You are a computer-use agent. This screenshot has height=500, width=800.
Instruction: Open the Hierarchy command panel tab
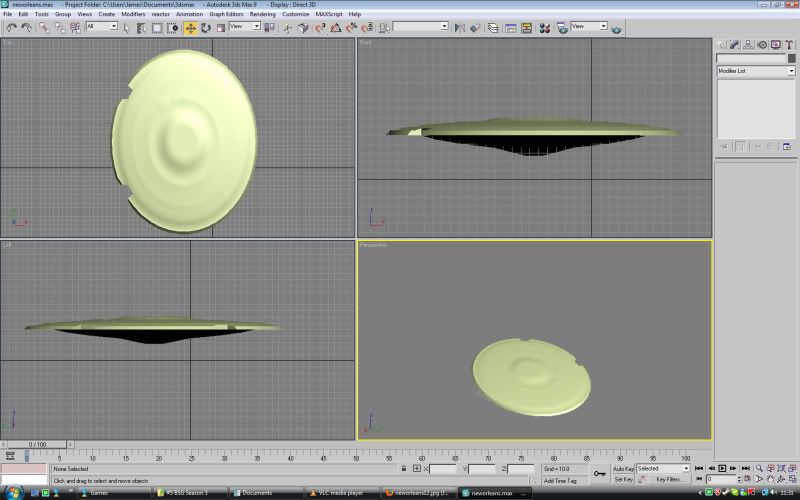tap(748, 45)
